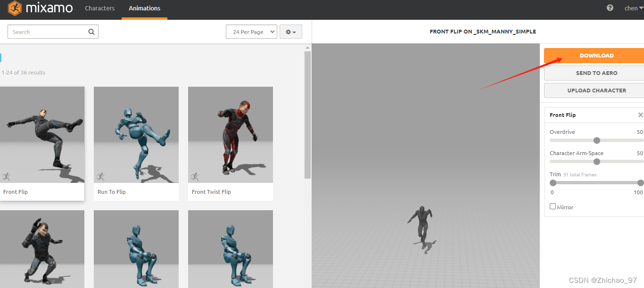This screenshot has width=644, height=288.
Task: Click the Run To Flip card label
Action: (x=111, y=192)
